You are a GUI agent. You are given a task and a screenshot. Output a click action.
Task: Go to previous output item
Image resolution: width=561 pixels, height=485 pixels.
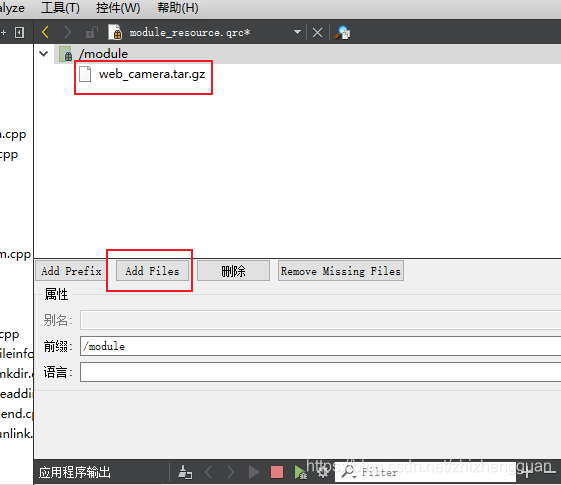209,472
